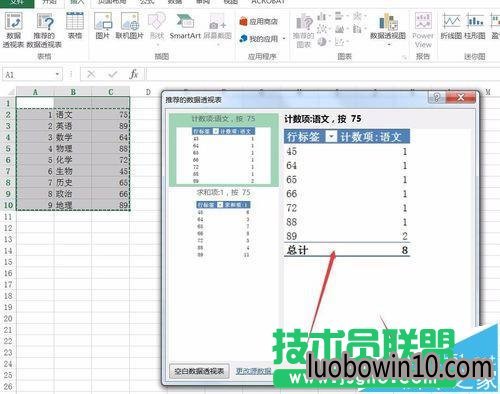
Task: Select the 计数项:语文 PivotTable thumbnail
Action: coord(224,150)
